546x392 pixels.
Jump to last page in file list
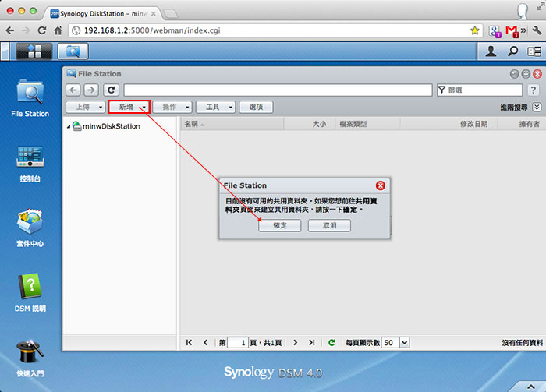tap(312, 343)
